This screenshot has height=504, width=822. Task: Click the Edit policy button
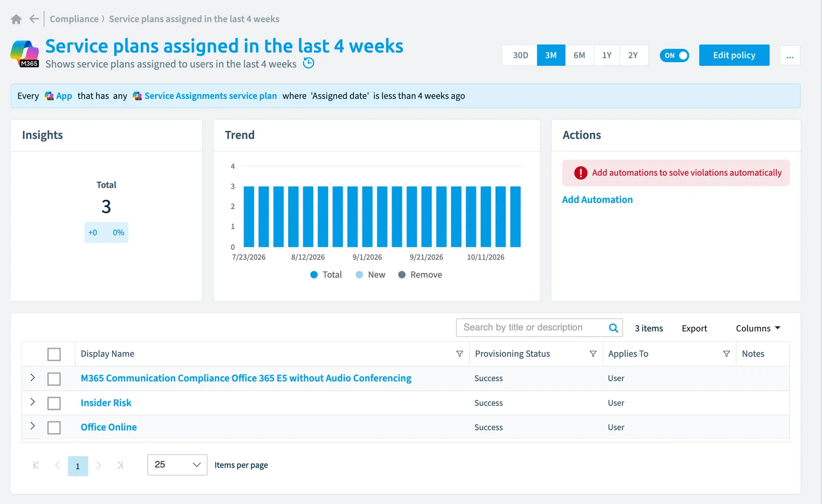(x=734, y=55)
